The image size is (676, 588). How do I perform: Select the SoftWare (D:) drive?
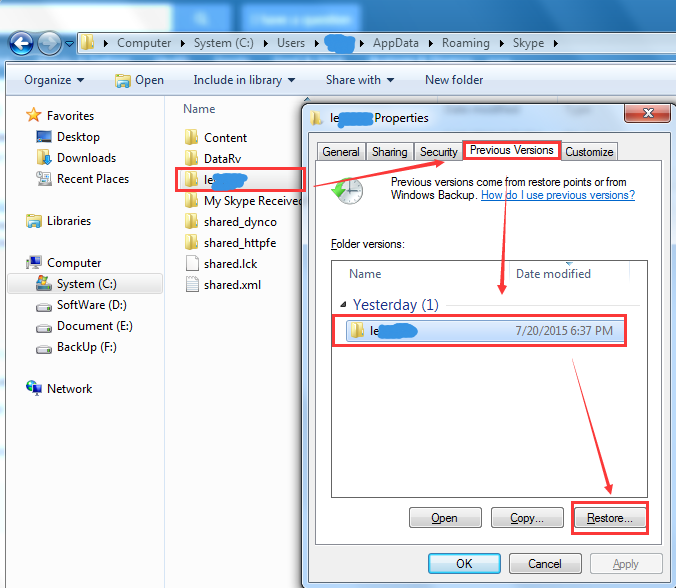coord(91,305)
